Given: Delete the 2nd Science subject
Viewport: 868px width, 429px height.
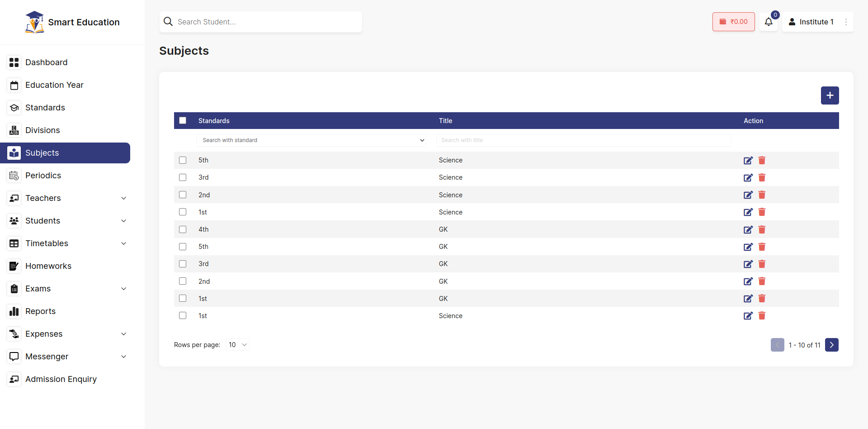Looking at the screenshot, I should [762, 195].
